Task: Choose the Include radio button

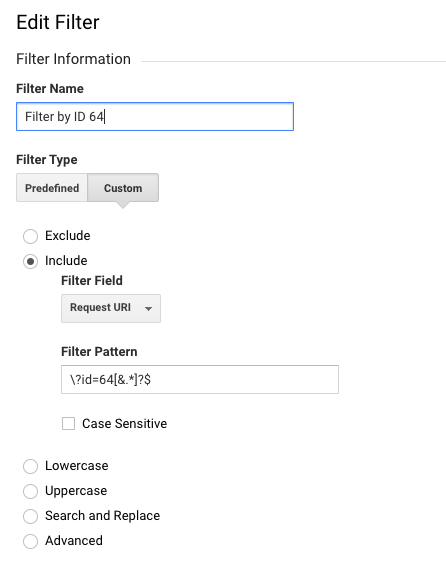Action: pyautogui.click(x=30, y=261)
